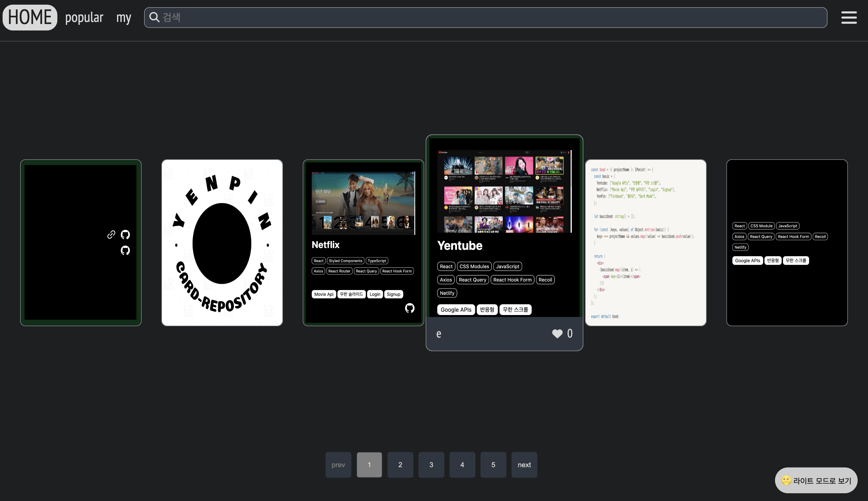
Task: Toggle light mode with 라이트 모드로 보기 button
Action: coord(816,480)
